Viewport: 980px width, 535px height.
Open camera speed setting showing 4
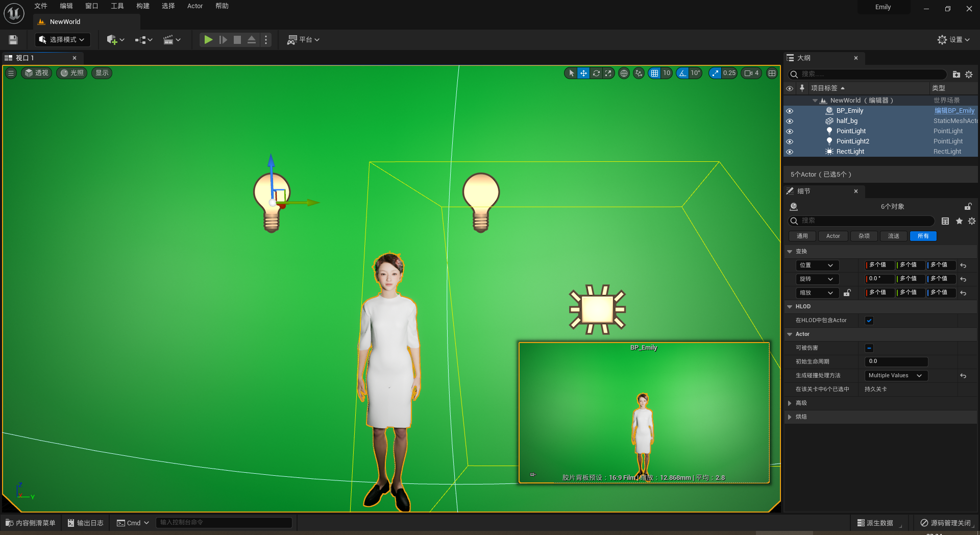click(751, 73)
